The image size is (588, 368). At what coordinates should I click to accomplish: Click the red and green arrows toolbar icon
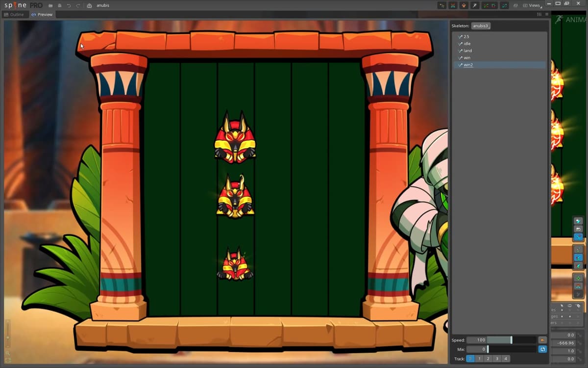pos(494,5)
